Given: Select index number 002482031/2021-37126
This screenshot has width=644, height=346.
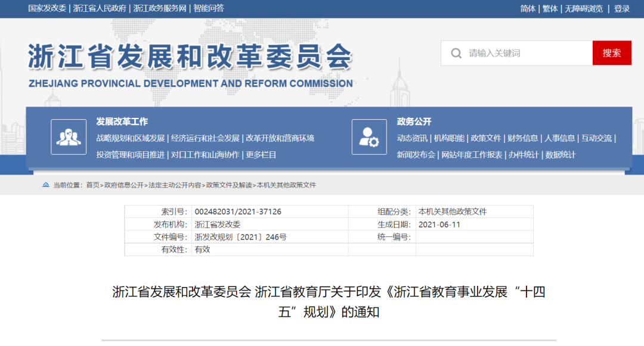Looking at the screenshot, I should click(x=238, y=211).
